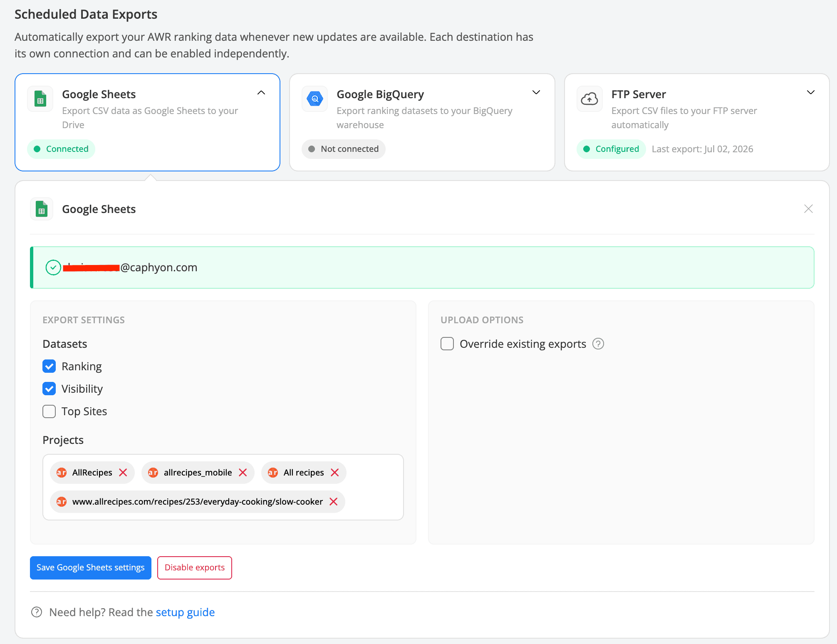Remove the AllRecipes project tag
Screen dimensions: 837x644
(x=123, y=473)
